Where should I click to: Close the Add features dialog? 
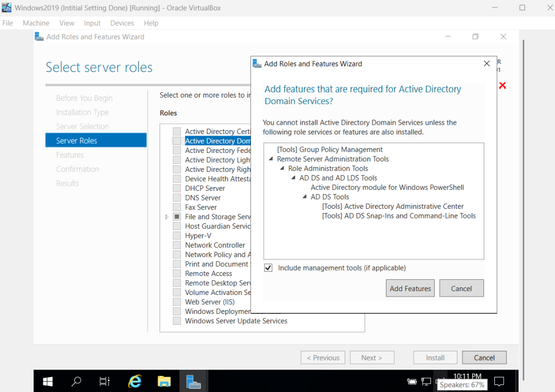[x=487, y=63]
